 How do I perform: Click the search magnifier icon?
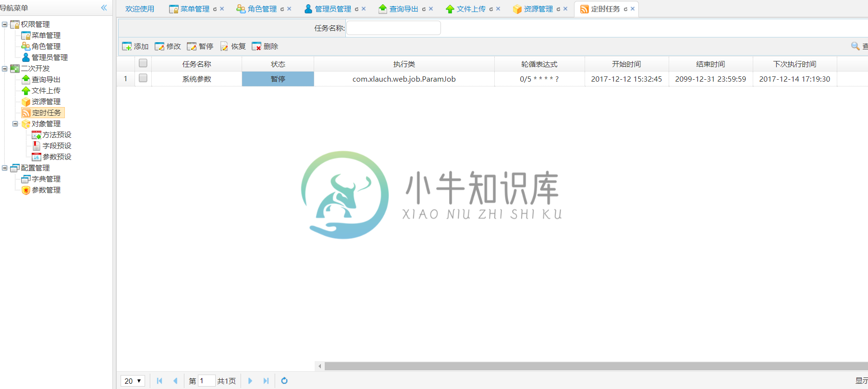click(x=855, y=46)
